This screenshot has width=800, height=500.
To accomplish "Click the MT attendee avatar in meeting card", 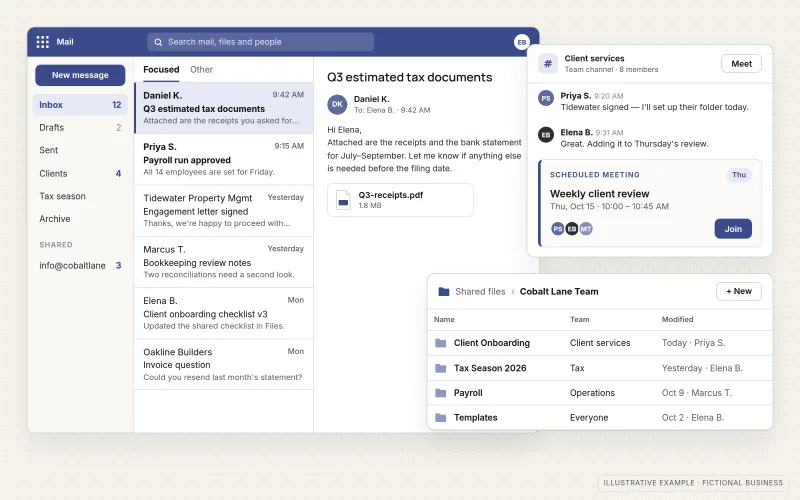I will pos(586,229).
